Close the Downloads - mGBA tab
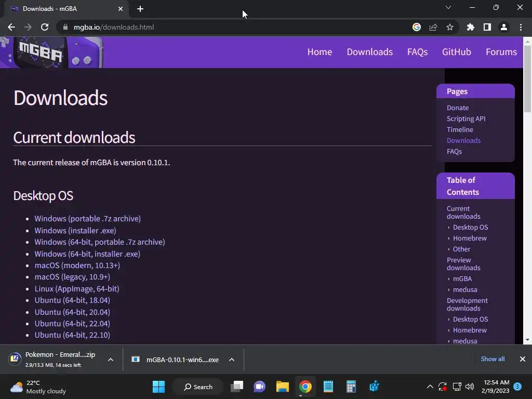 [121, 9]
